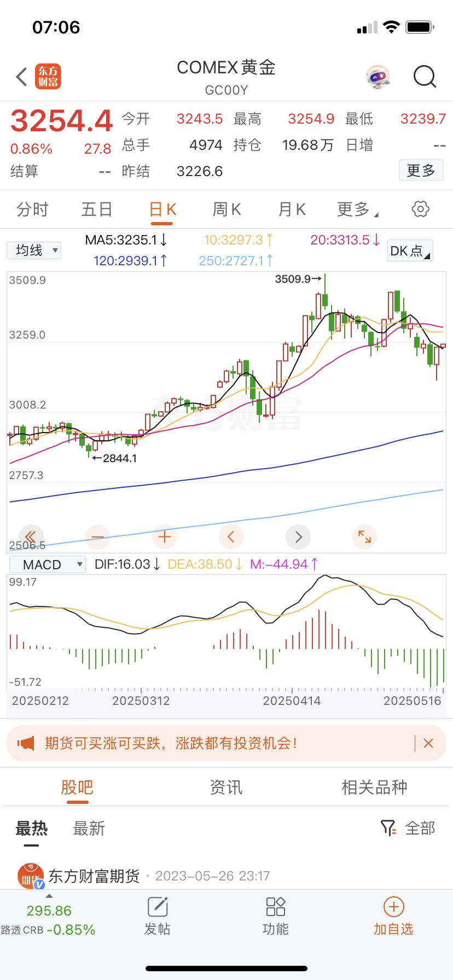Add to watchlist via 加自选
Screen dimensions: 453x980
[x=393, y=917]
